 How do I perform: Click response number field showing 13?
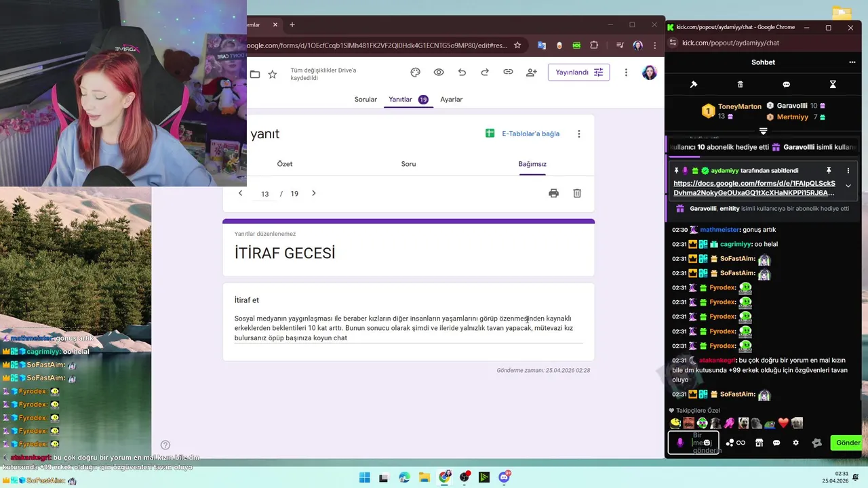pos(264,194)
